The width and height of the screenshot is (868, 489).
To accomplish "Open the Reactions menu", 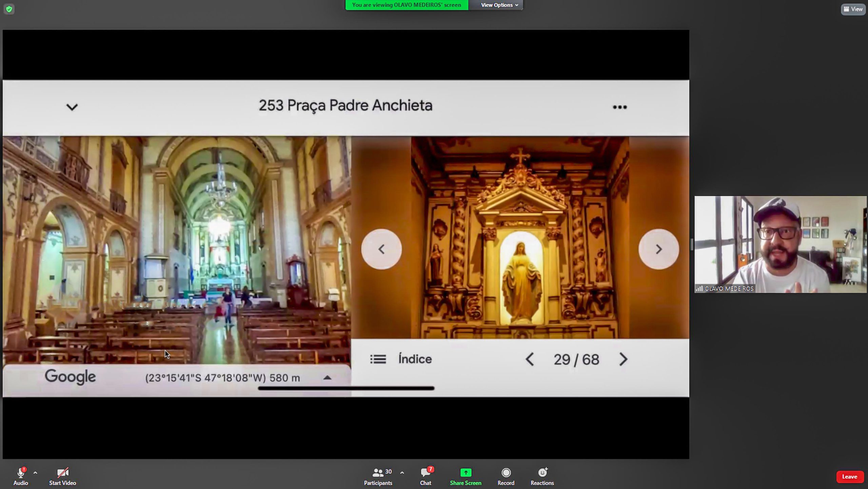I will (542, 472).
